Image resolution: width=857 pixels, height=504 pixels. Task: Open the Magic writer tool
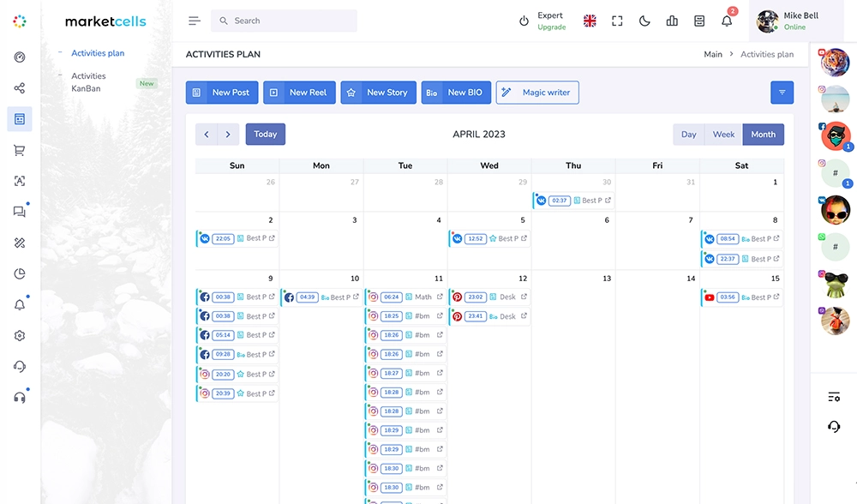point(536,93)
